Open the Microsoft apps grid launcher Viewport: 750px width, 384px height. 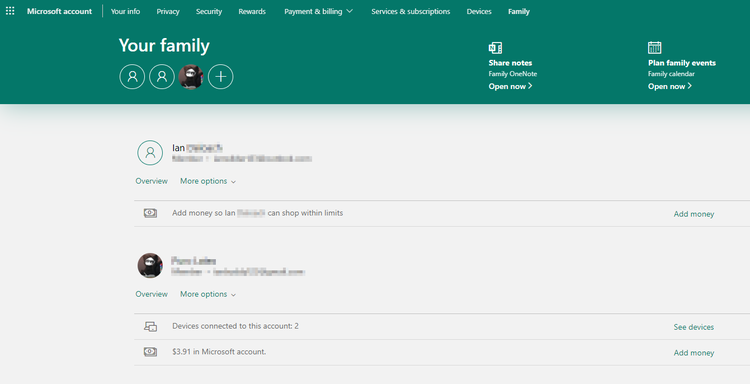pos(10,11)
